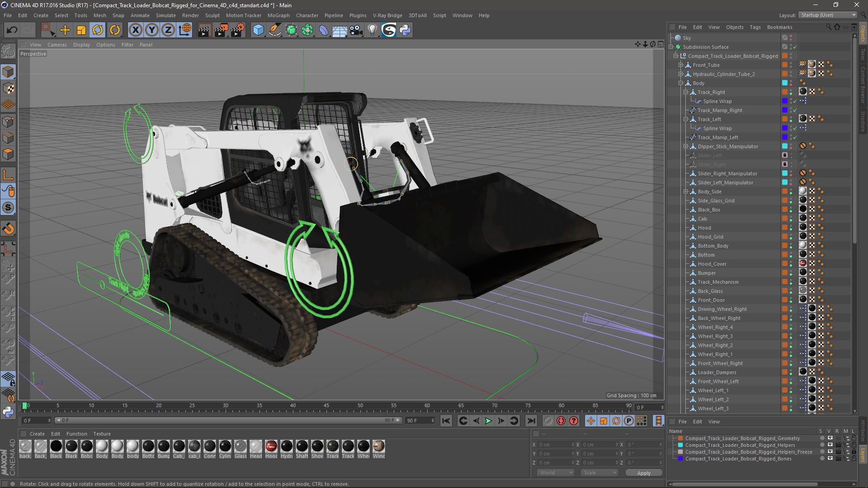Click the Bookmarks menu in Object Manager
Screen dimensions: 868x488
(x=779, y=27)
